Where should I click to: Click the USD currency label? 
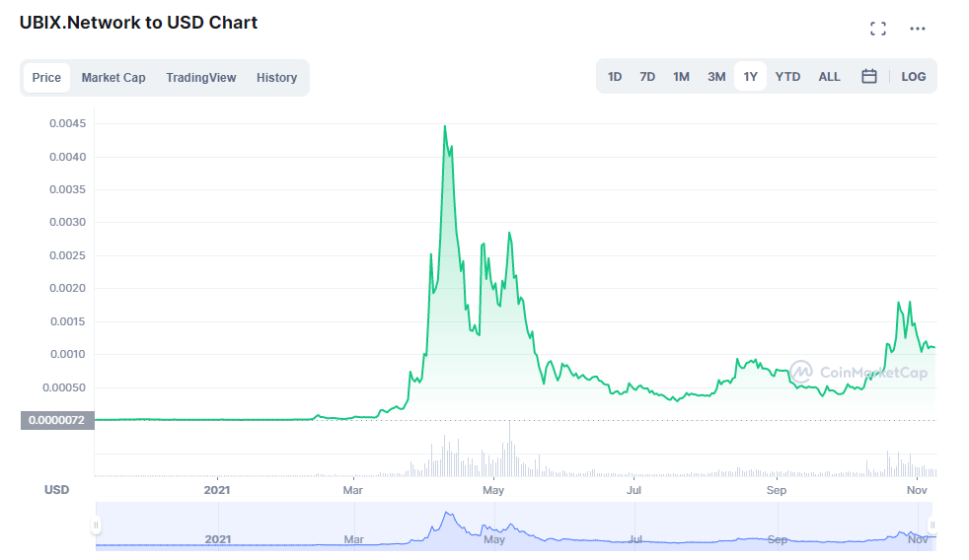click(56, 490)
